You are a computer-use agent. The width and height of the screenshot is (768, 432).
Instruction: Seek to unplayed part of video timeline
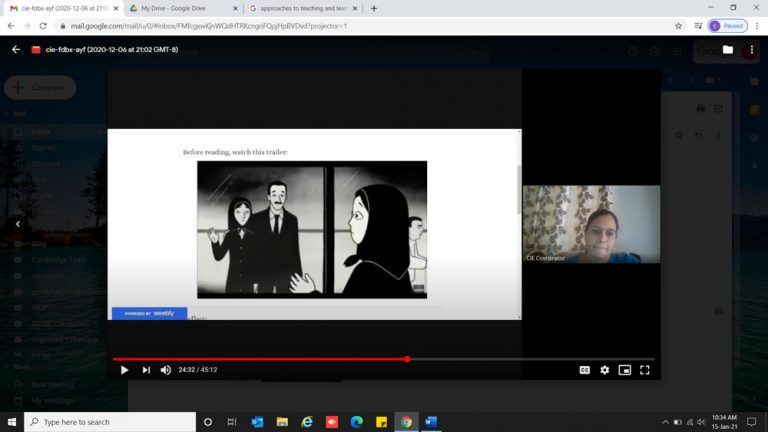[x=532, y=359]
